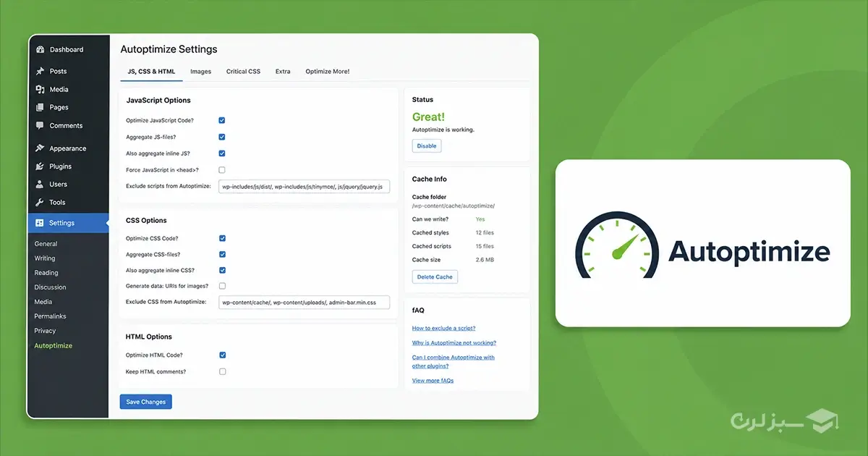Go to Discussion settings submenu

pyautogui.click(x=50, y=287)
